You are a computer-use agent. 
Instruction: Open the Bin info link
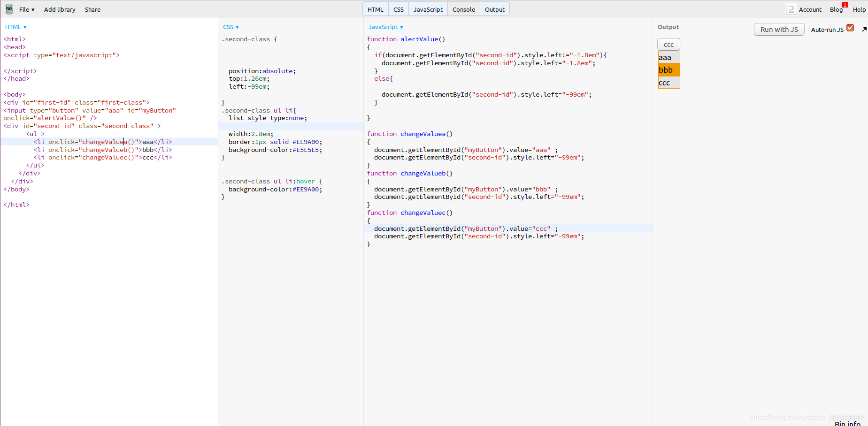tap(847, 423)
